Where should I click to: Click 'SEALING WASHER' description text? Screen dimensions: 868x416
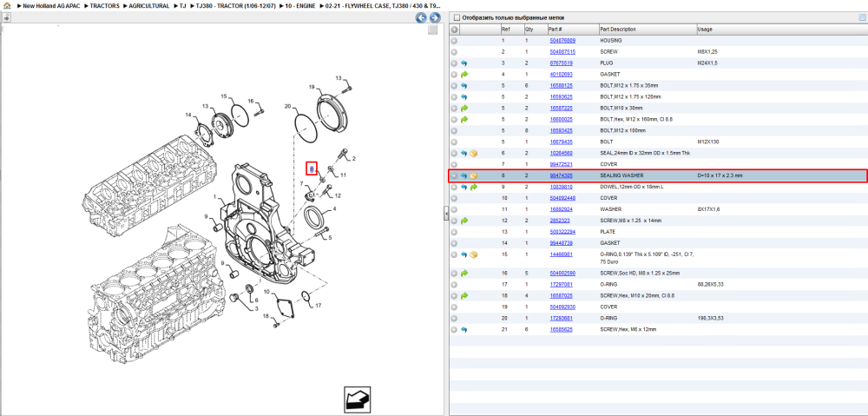(x=621, y=175)
